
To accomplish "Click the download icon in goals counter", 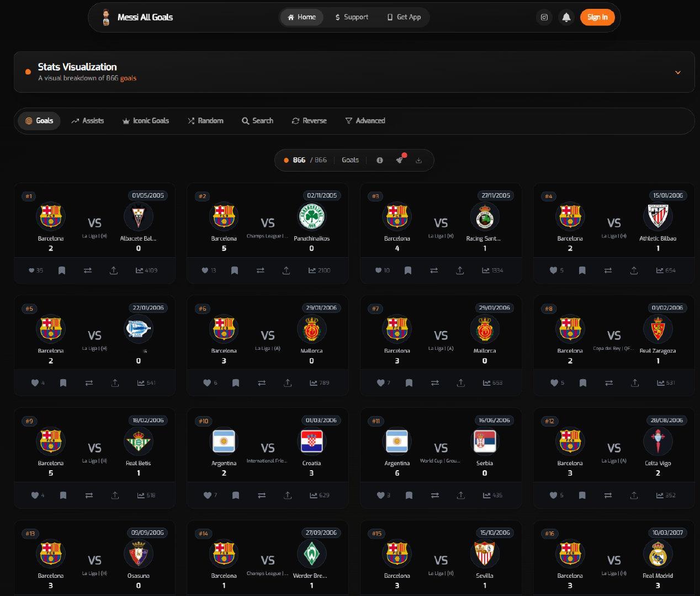I will coord(418,160).
